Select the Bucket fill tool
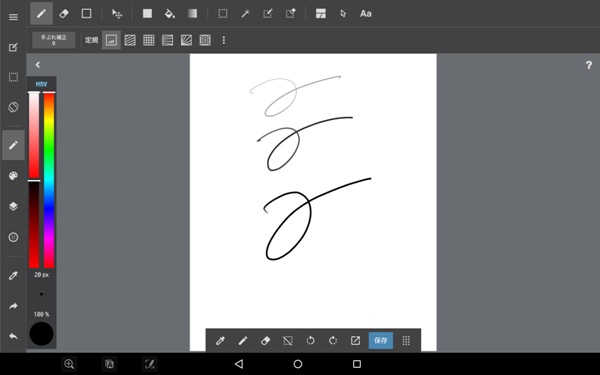 170,14
